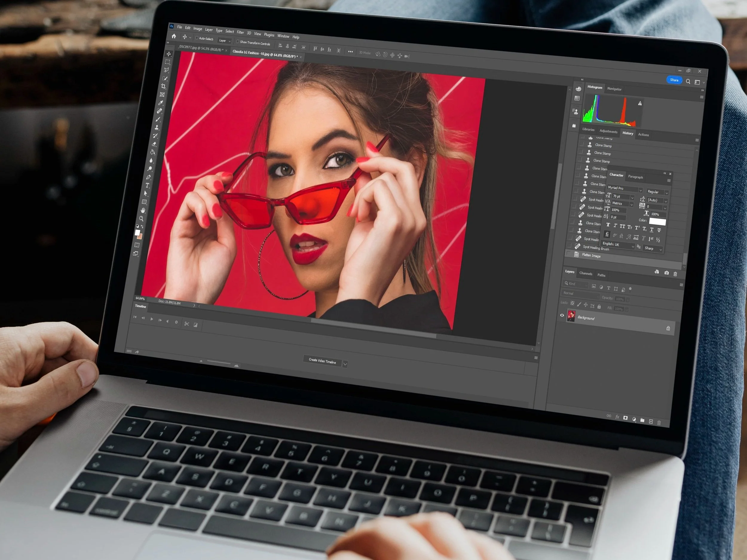Click Create Video Timeline button
This screenshot has height=560, width=747.
(x=322, y=361)
